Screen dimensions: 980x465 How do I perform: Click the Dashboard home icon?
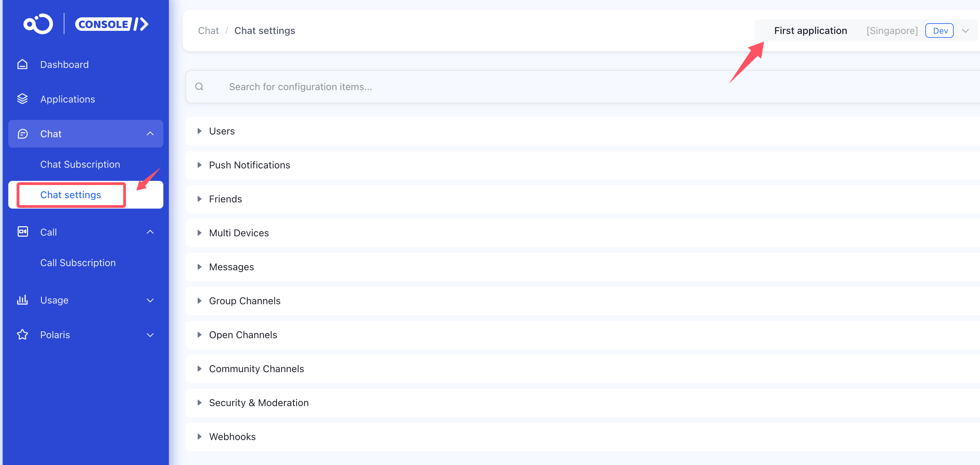click(x=22, y=64)
